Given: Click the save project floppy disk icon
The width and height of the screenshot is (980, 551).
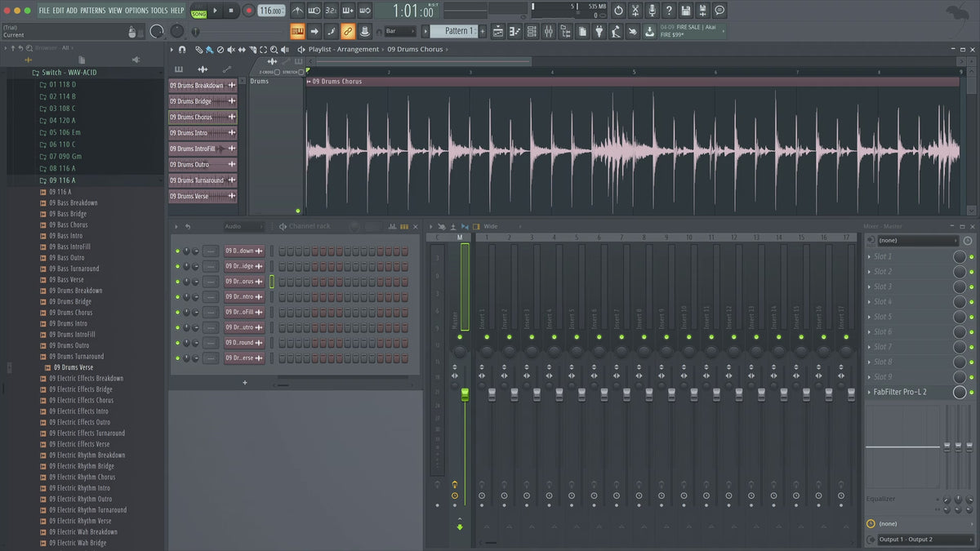Looking at the screenshot, I should [x=686, y=11].
